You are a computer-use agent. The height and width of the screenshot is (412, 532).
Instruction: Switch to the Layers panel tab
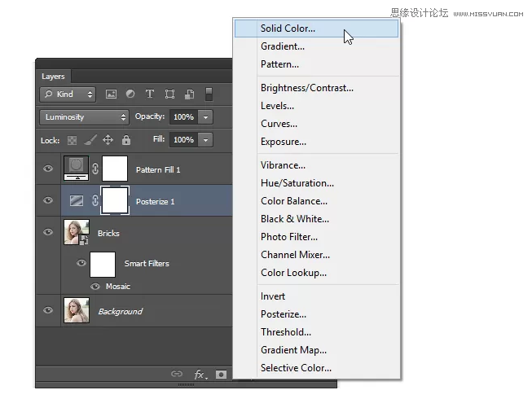pos(53,77)
